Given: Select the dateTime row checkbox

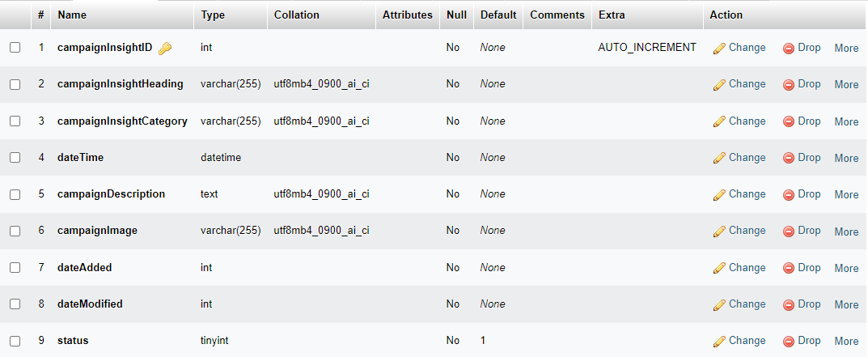Looking at the screenshot, I should coord(15,158).
